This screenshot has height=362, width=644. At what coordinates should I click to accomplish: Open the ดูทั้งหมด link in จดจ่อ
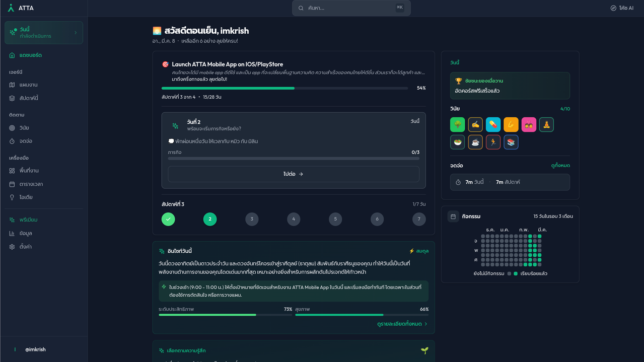click(560, 165)
